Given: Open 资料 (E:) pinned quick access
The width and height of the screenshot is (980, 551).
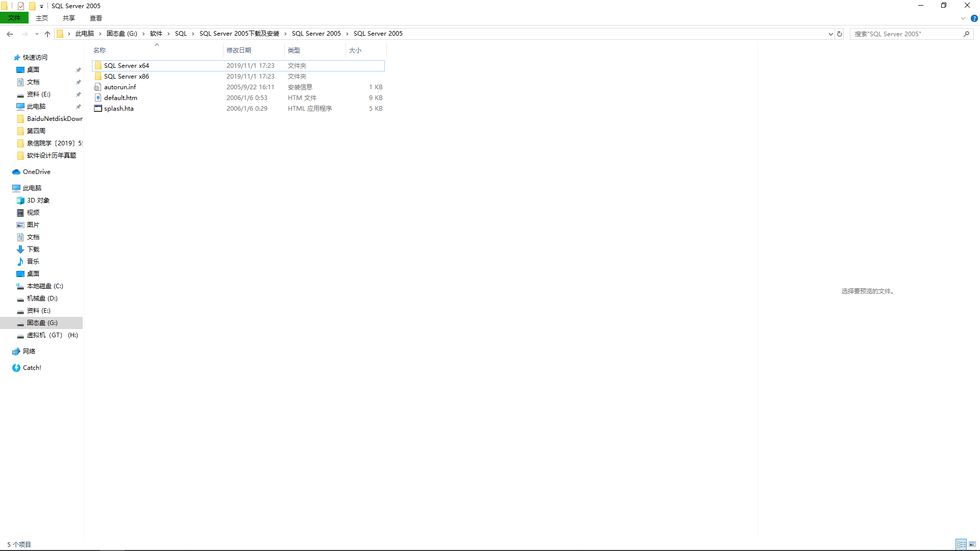Looking at the screenshot, I should [39, 94].
